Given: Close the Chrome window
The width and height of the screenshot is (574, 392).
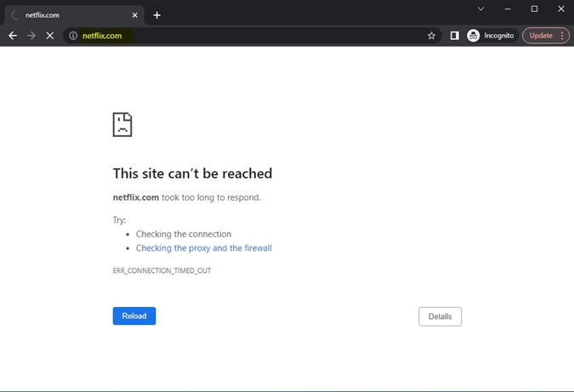Looking at the screenshot, I should tap(561, 9).
